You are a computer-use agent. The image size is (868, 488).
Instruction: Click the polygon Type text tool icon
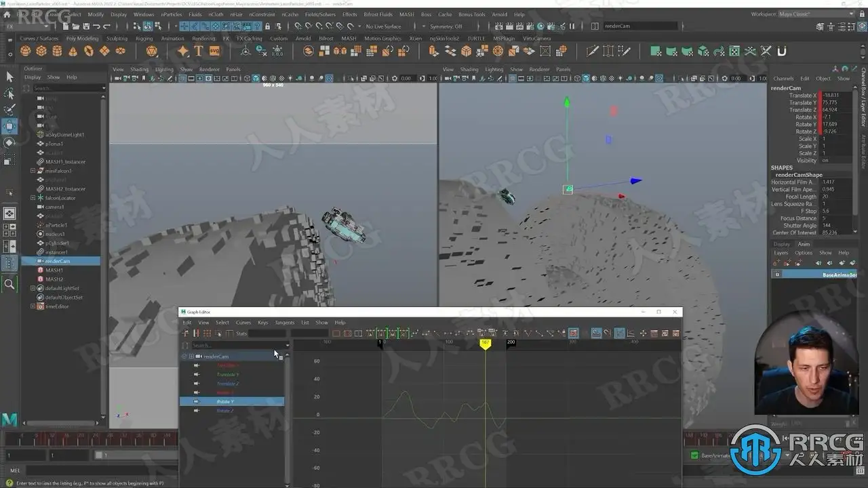(199, 52)
